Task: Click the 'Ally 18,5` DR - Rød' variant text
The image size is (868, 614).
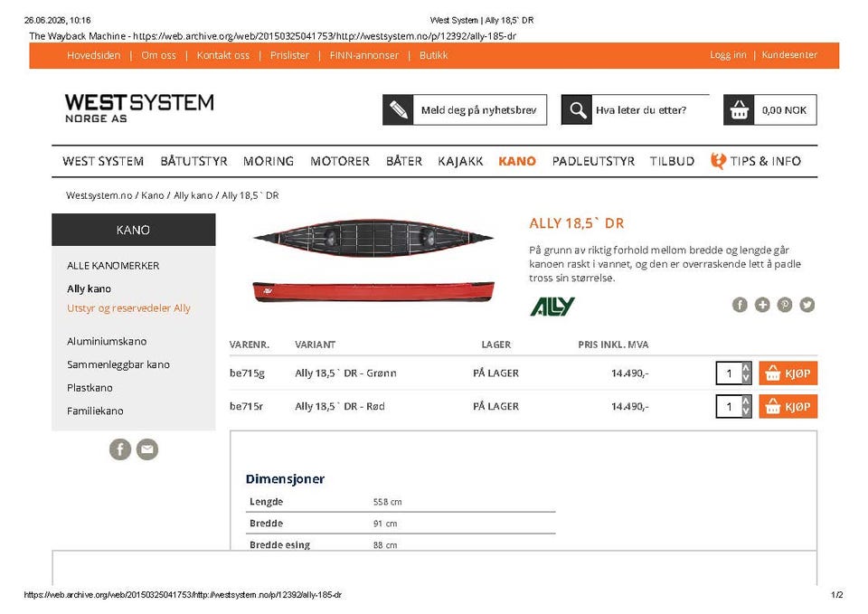Action: pos(340,406)
